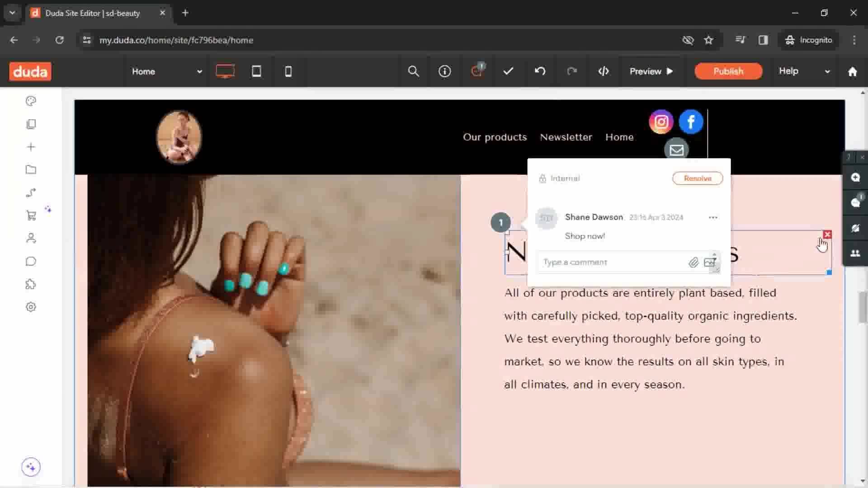Click the Facebook social icon
Viewport: 868px width, 488px height.
click(691, 122)
